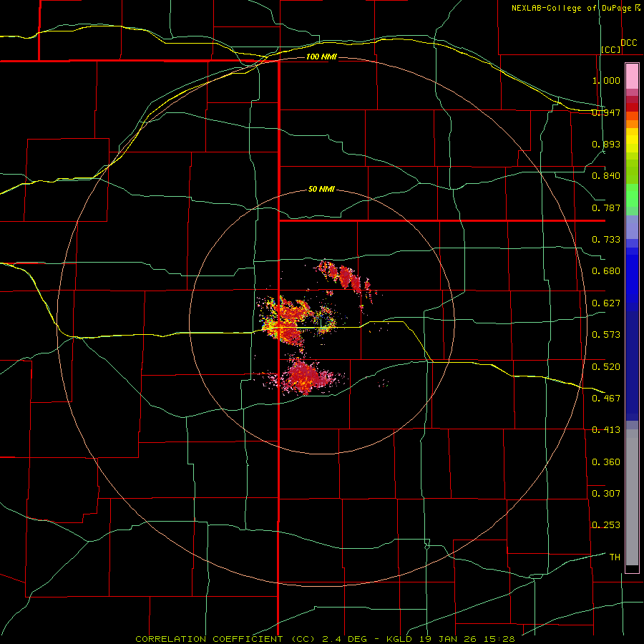Select the 0.733 colorbar value
The width and height of the screenshot is (644, 644).
[606, 240]
